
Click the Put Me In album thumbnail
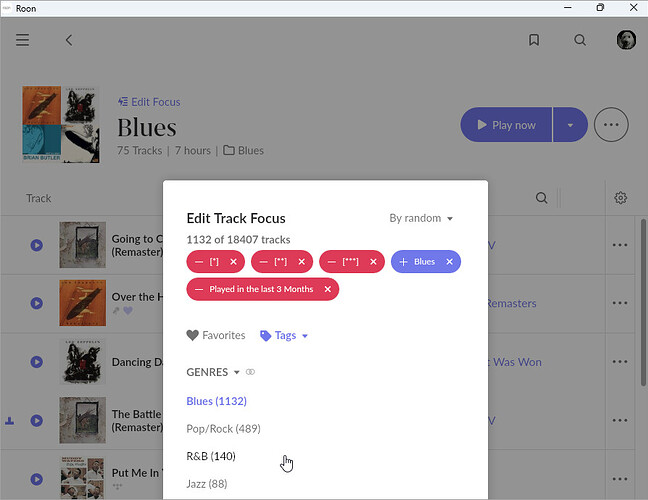[82, 478]
